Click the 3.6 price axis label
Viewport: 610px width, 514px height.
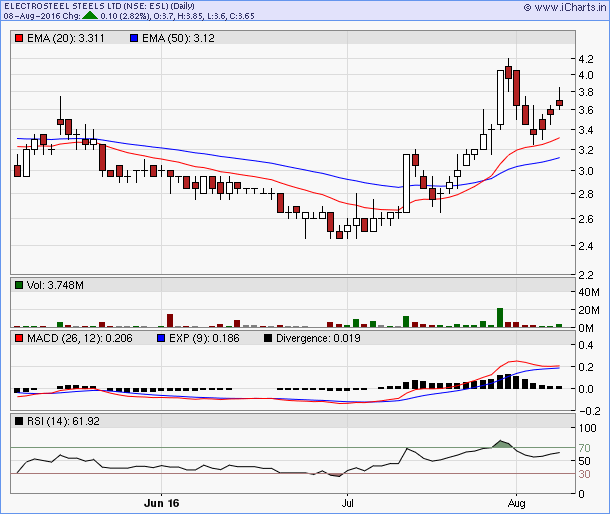(x=586, y=110)
